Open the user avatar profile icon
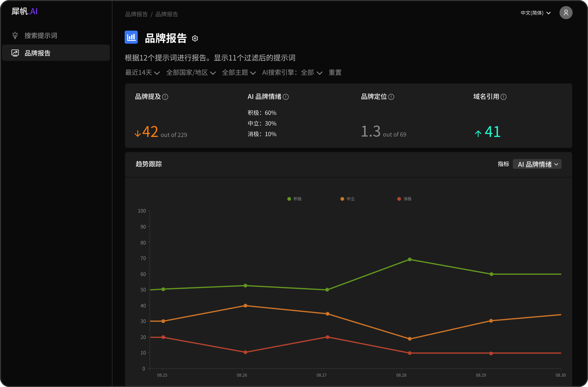This screenshot has width=588, height=387. [x=566, y=13]
